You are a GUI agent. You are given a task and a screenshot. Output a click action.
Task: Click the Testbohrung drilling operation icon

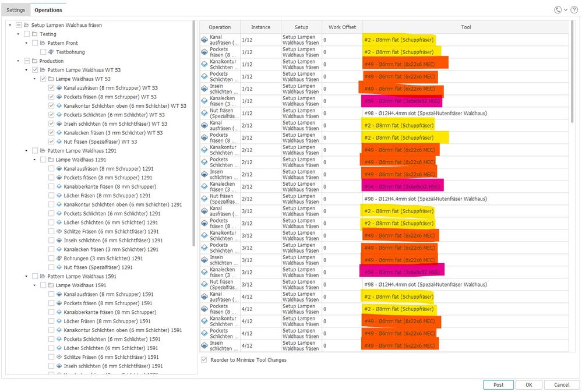tap(51, 52)
